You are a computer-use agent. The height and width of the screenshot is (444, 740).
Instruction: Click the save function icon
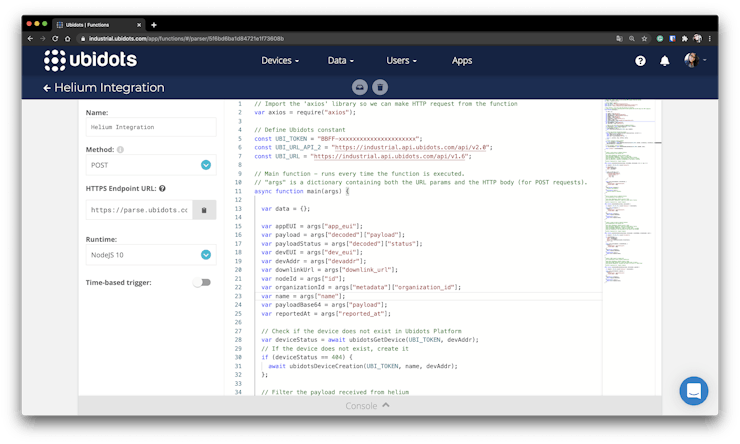[360, 87]
